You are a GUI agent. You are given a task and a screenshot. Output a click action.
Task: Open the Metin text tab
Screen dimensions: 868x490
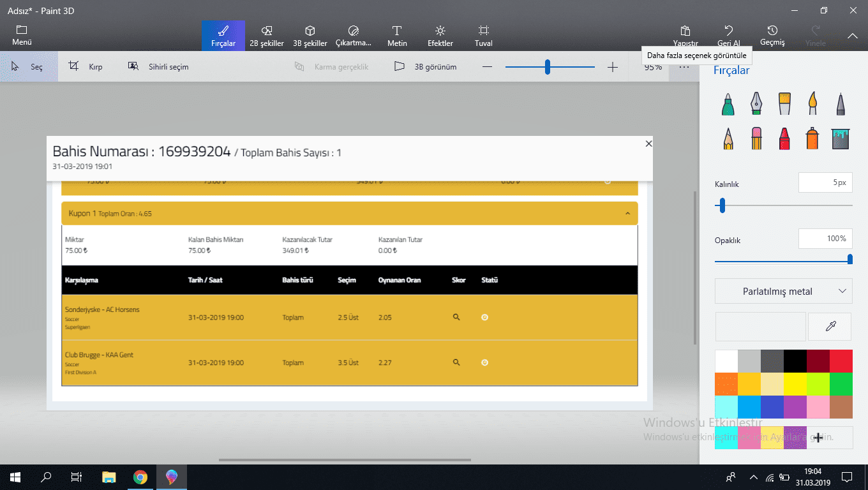coord(397,36)
